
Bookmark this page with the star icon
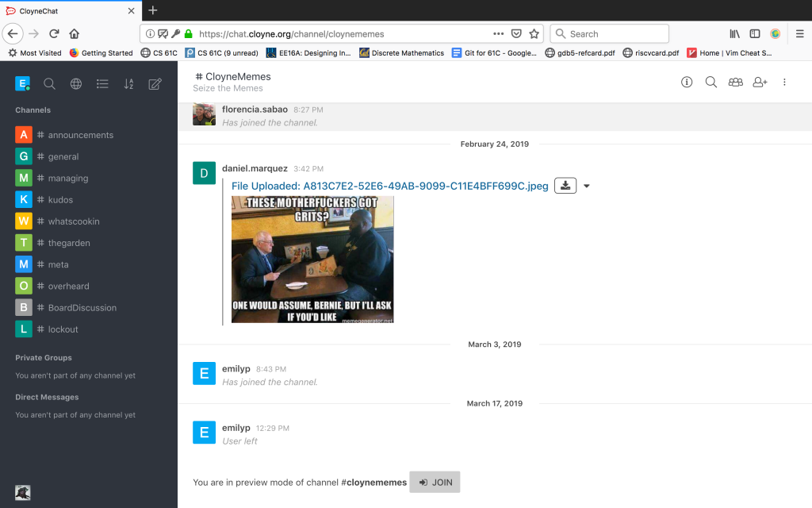[x=534, y=33]
